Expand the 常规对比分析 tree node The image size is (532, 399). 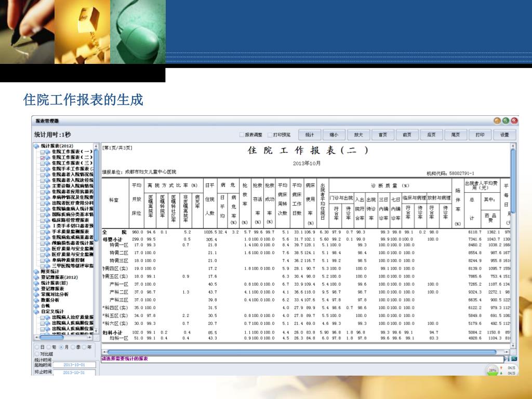[x=36, y=295]
